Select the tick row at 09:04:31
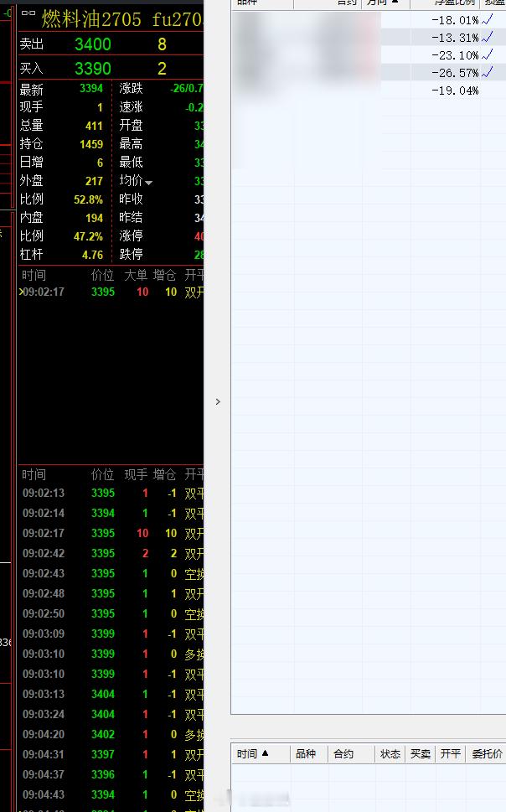The image size is (506, 812). (x=111, y=754)
